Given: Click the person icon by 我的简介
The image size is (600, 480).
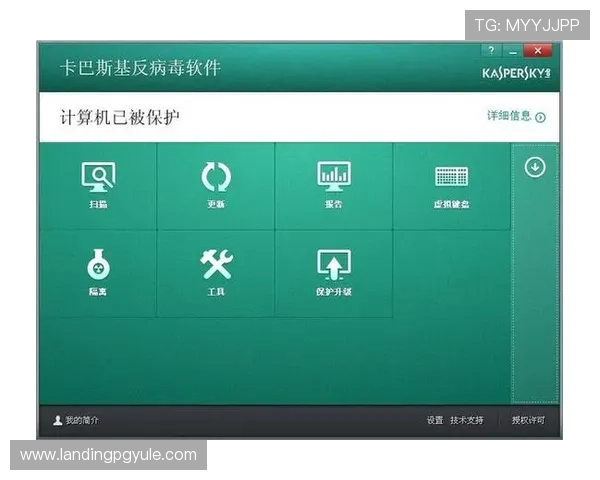Looking at the screenshot, I should click(x=57, y=420).
